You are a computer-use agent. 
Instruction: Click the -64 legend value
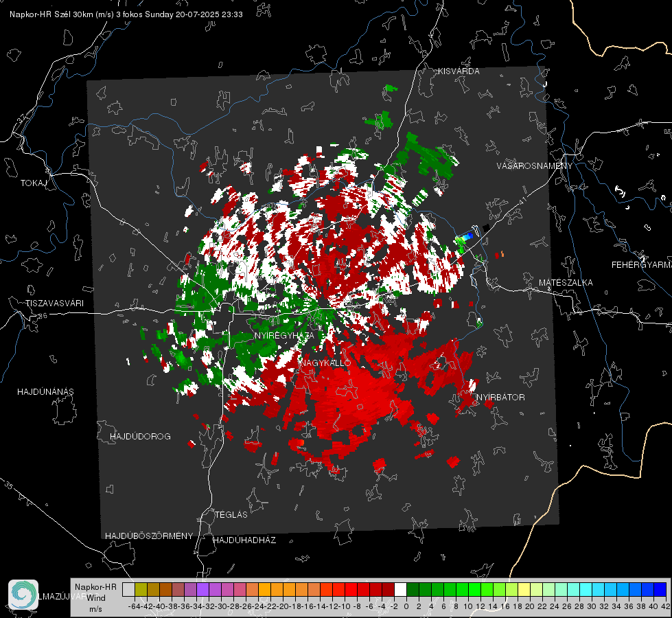coord(133,606)
